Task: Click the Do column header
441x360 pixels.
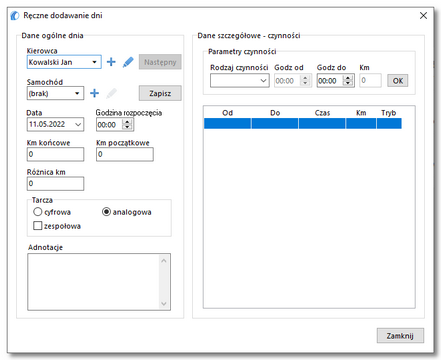Action: pos(275,113)
